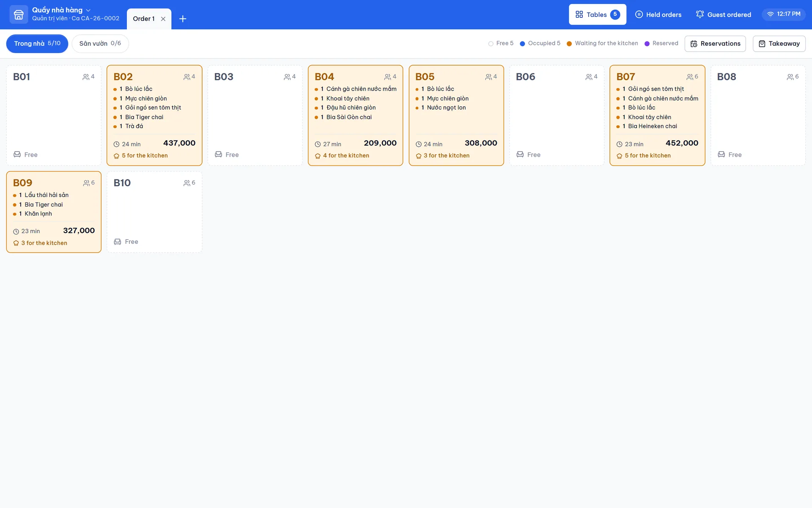The width and height of the screenshot is (812, 508).
Task: Click the clock icon on B02
Action: [x=116, y=144]
